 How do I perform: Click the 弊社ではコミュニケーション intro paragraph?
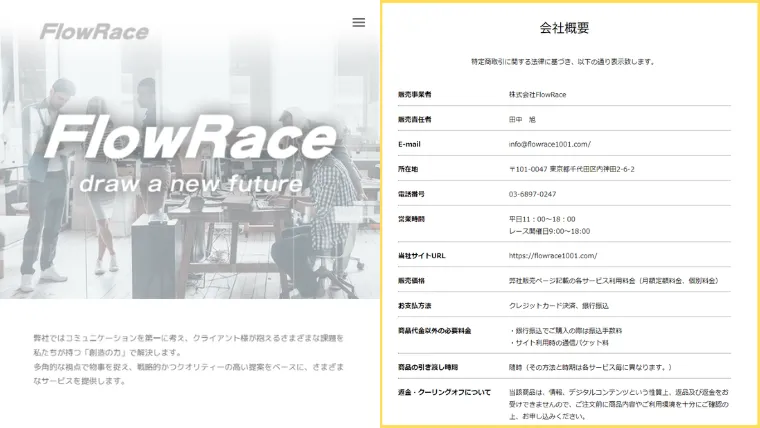pos(189,359)
